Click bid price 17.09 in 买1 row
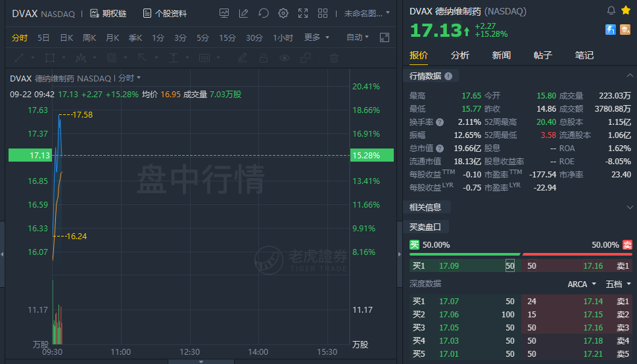 point(449,266)
